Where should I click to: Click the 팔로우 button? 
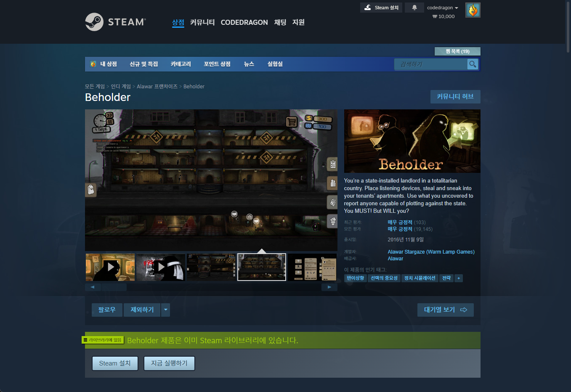pyautogui.click(x=107, y=310)
